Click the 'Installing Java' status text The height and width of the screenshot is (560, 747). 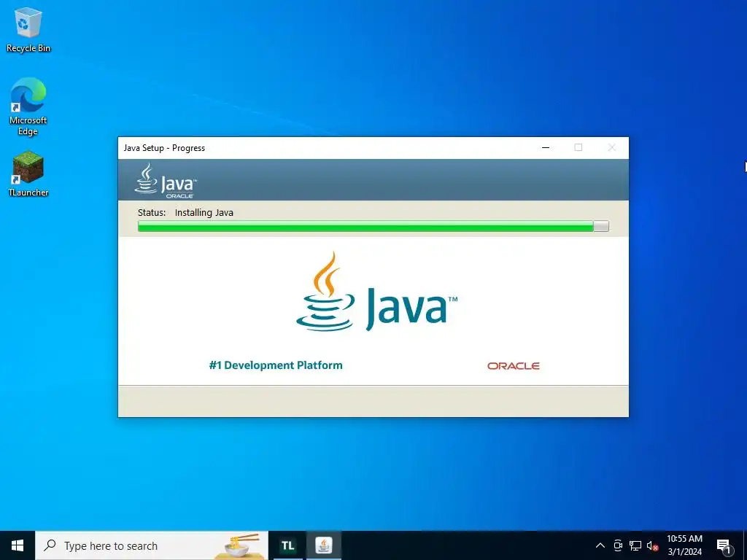[204, 213]
